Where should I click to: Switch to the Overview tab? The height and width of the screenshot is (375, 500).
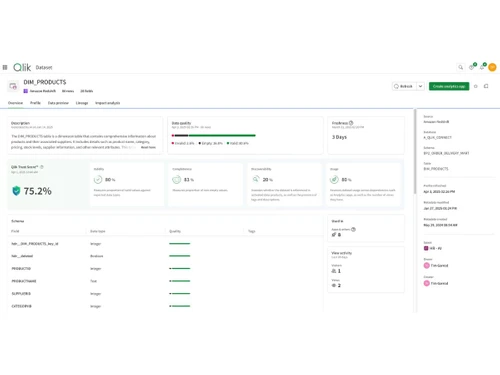[15, 103]
